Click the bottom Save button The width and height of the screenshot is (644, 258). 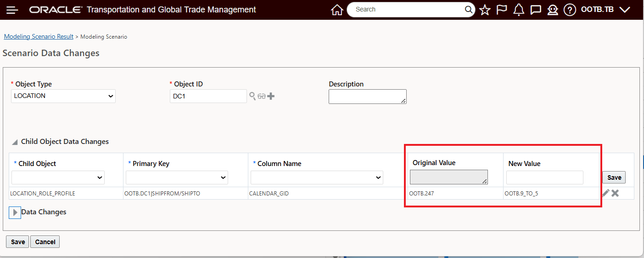point(18,242)
